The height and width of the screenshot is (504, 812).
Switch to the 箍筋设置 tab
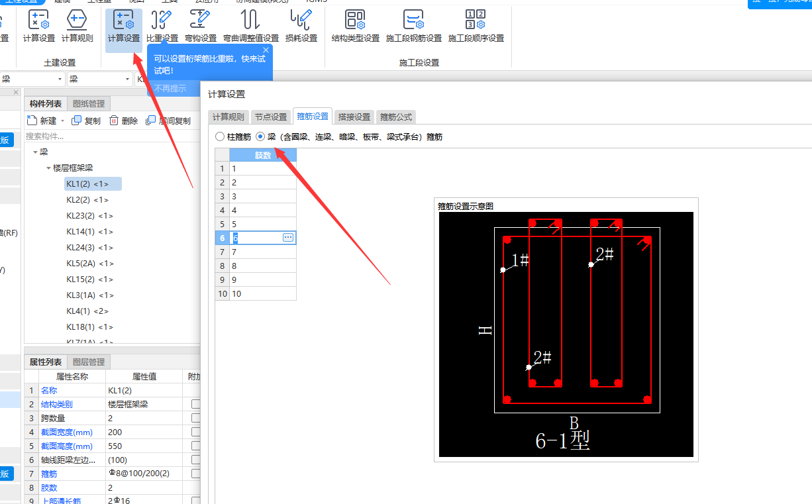click(x=313, y=117)
